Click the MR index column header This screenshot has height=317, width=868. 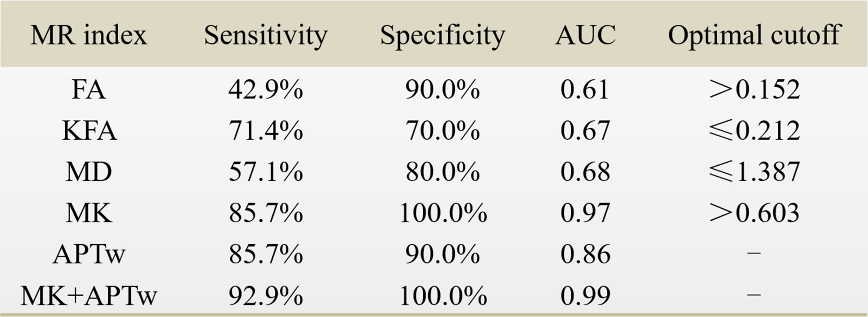pyautogui.click(x=89, y=36)
